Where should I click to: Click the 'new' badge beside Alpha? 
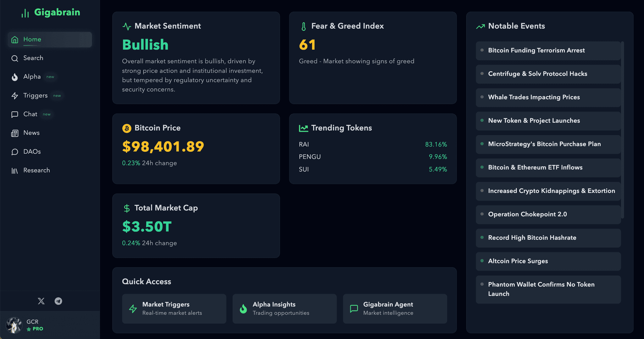coord(50,77)
